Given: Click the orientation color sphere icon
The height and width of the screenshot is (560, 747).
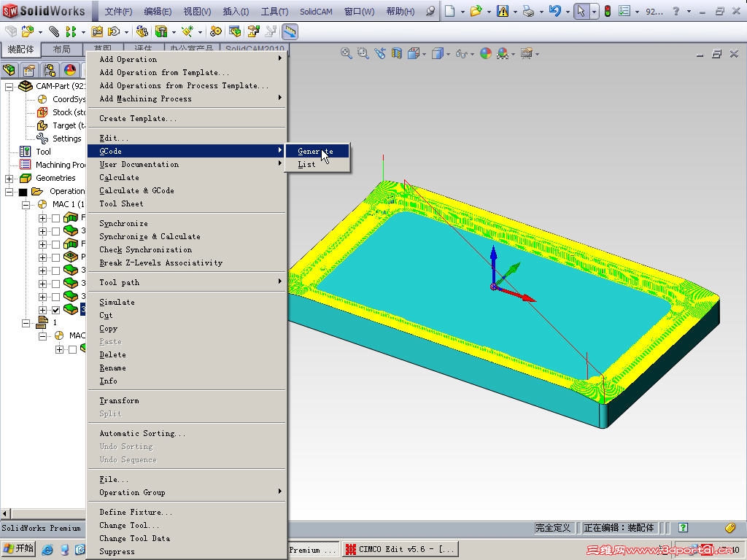Looking at the screenshot, I should [x=485, y=53].
